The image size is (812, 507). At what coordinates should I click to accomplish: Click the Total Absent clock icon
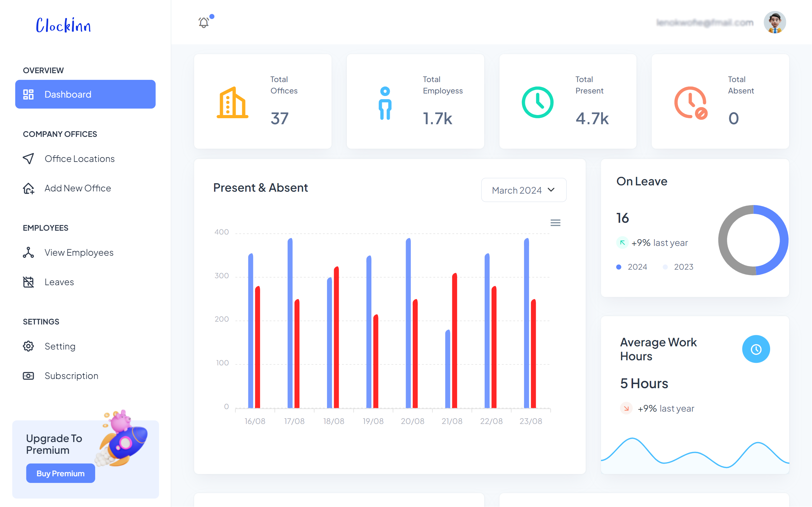click(690, 102)
